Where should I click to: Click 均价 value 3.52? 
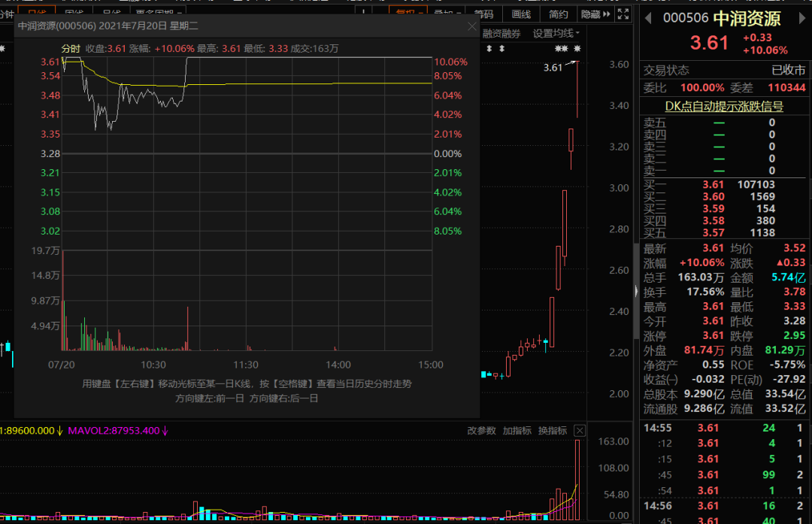click(x=795, y=248)
